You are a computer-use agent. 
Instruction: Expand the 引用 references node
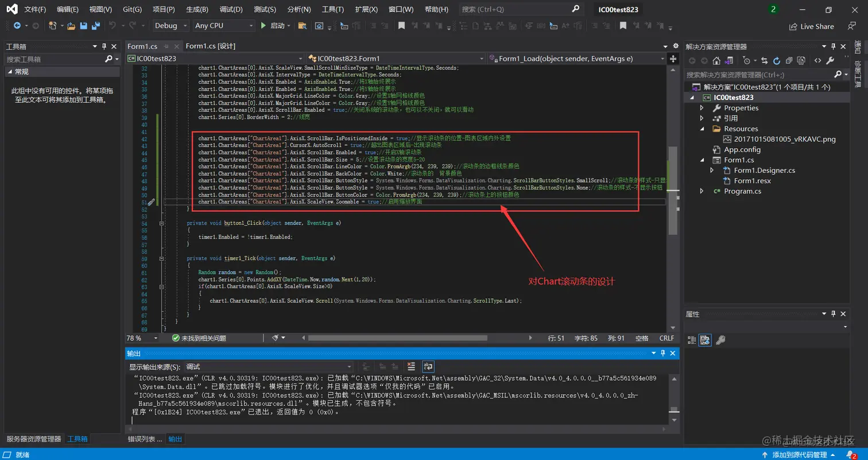coord(702,118)
